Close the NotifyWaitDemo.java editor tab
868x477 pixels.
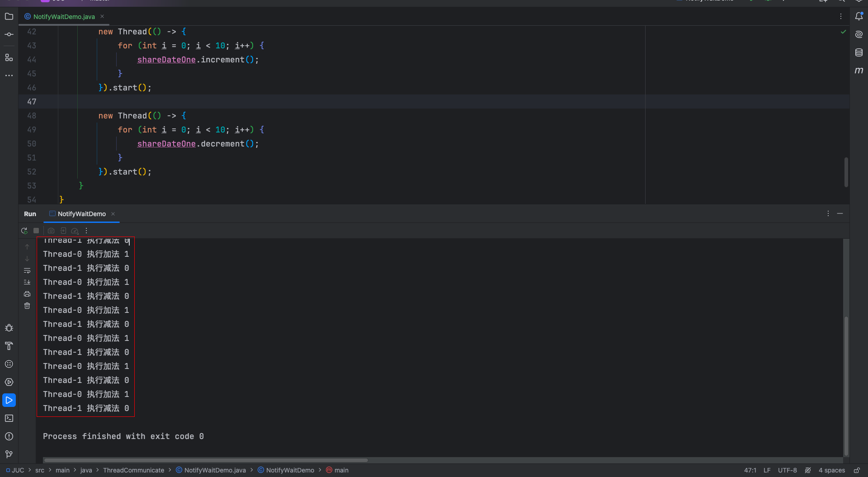click(x=102, y=16)
